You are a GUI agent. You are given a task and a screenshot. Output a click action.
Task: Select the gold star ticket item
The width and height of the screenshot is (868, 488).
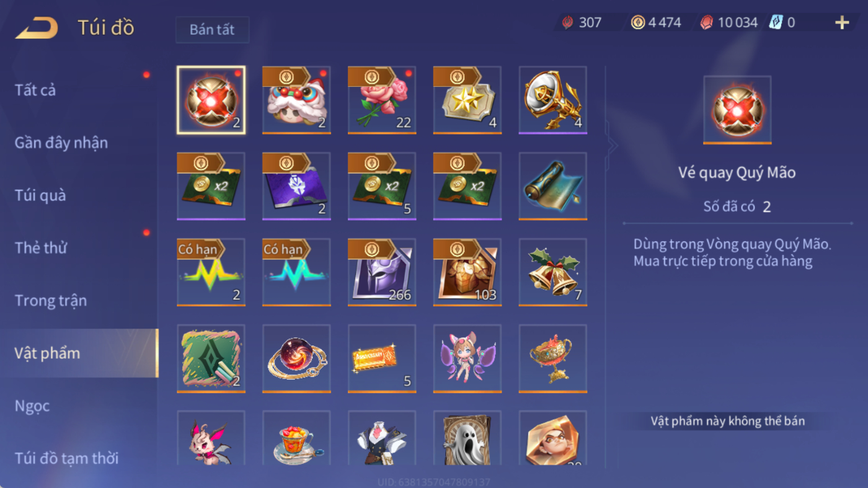pos(467,100)
